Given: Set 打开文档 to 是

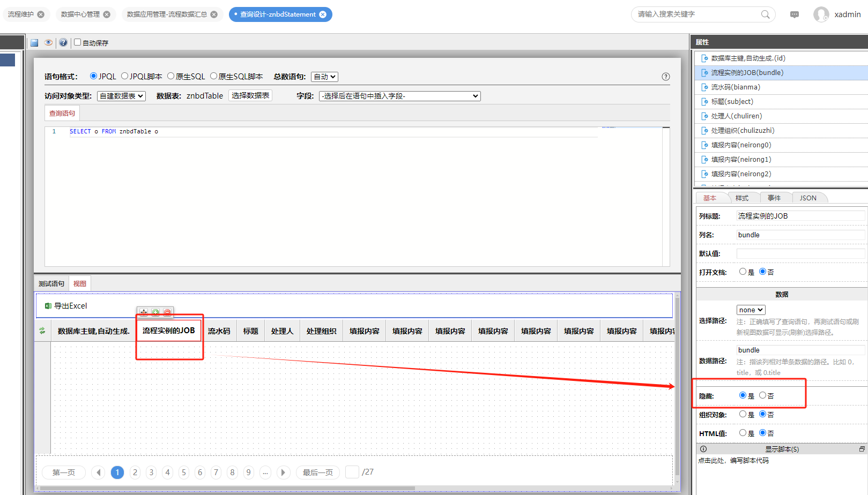Looking at the screenshot, I should [743, 272].
